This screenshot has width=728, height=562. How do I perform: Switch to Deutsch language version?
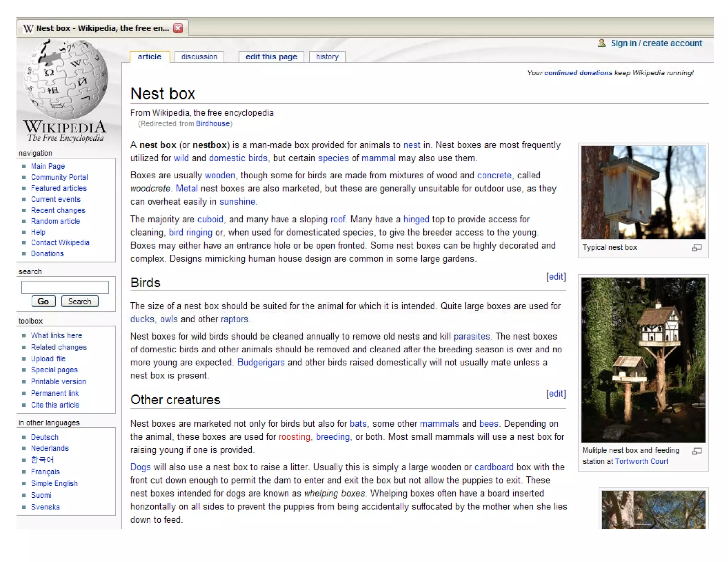point(44,437)
